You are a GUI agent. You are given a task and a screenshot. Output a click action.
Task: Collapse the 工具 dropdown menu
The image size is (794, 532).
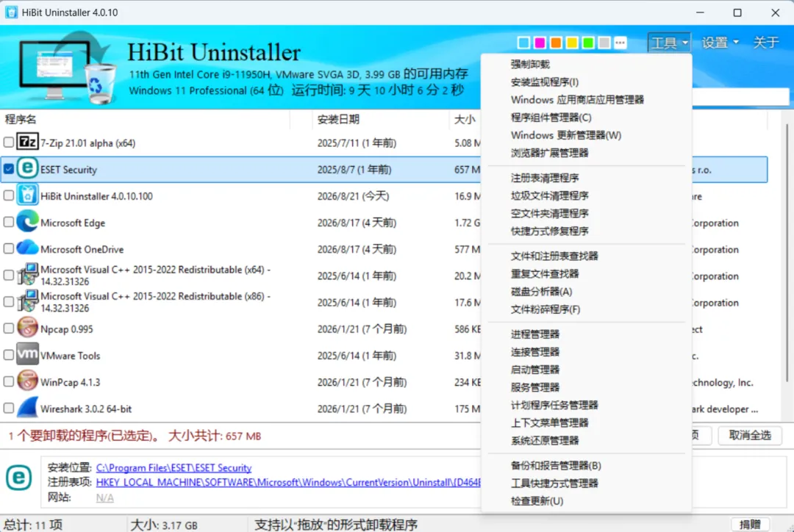[x=670, y=43]
